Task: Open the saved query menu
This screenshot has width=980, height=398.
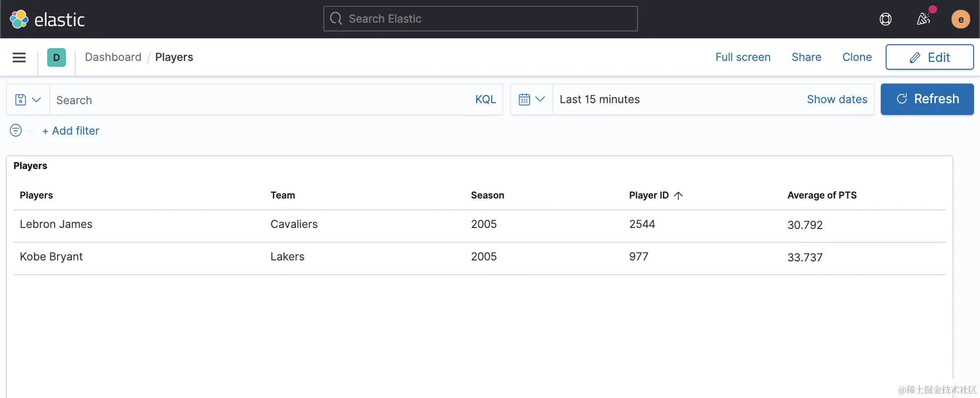Action: click(28, 100)
